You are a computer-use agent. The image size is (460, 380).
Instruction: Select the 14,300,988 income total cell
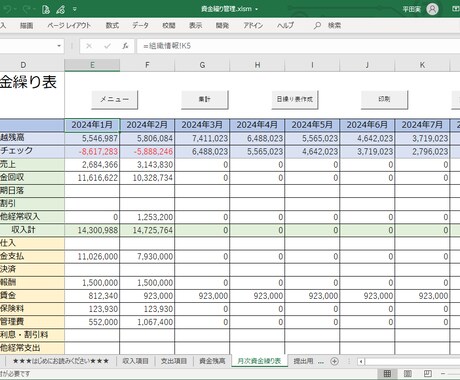coord(92,230)
